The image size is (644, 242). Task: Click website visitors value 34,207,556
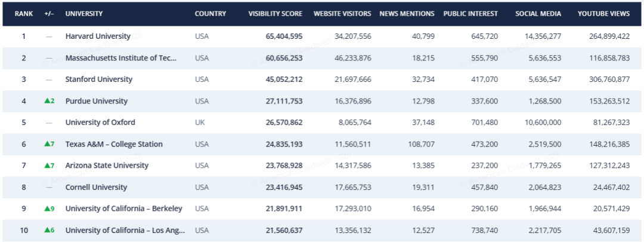coord(353,36)
